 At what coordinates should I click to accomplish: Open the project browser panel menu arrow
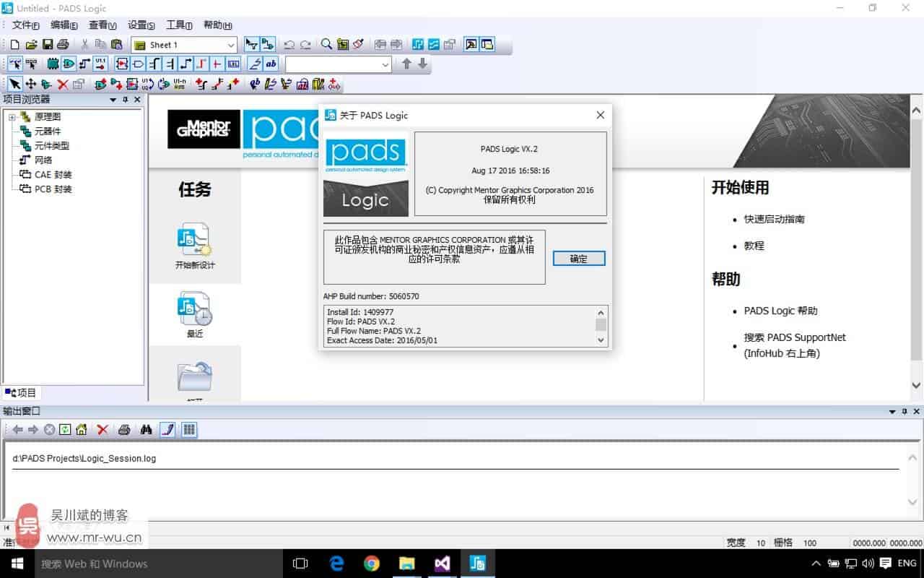[113, 100]
